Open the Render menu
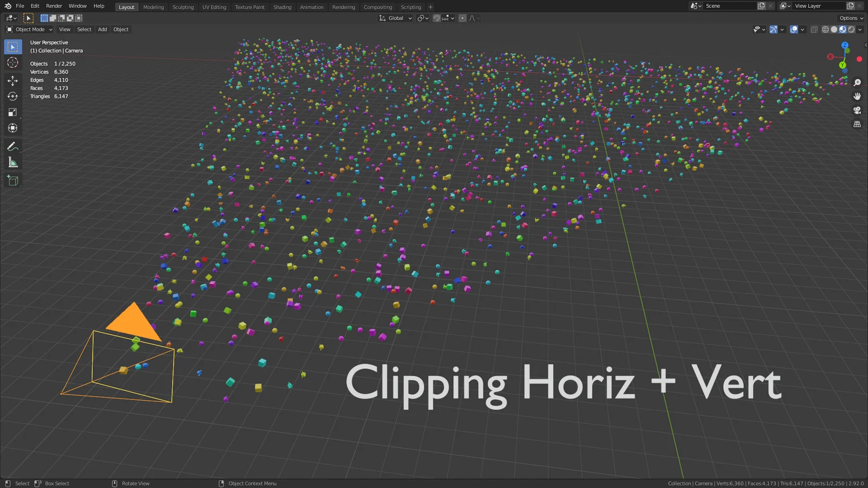The width and height of the screenshot is (868, 488). click(54, 6)
